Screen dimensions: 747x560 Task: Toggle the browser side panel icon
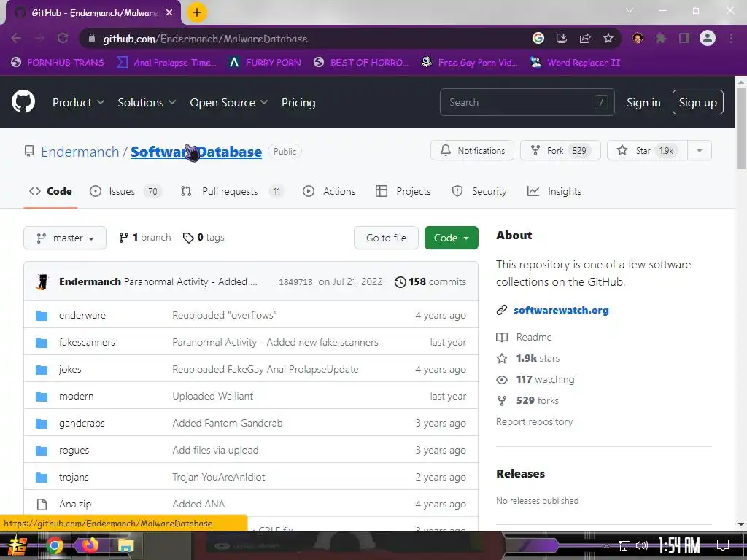[684, 38]
